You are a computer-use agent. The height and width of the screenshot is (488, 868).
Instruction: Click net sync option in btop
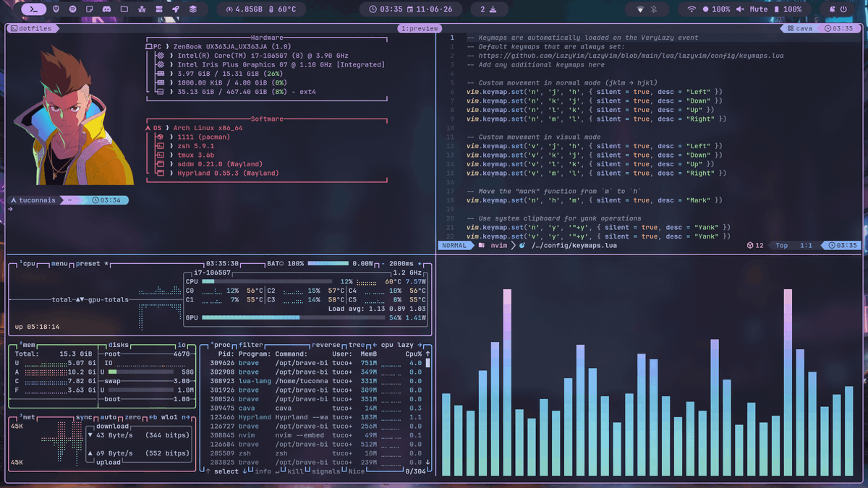click(x=84, y=417)
